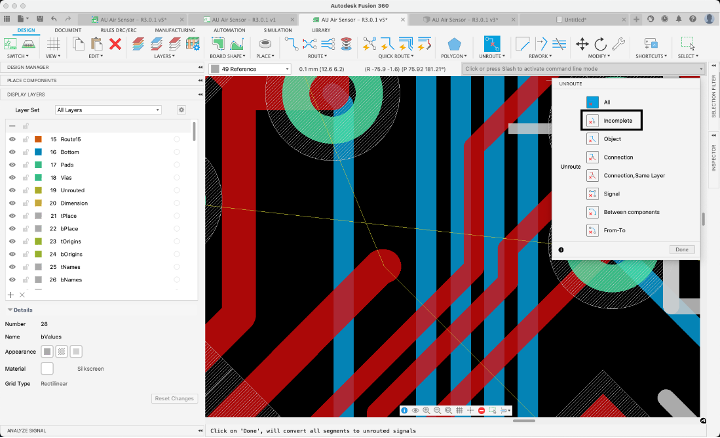Open layer set settings gear icon
This screenshot has width=720, height=438.
181,109
